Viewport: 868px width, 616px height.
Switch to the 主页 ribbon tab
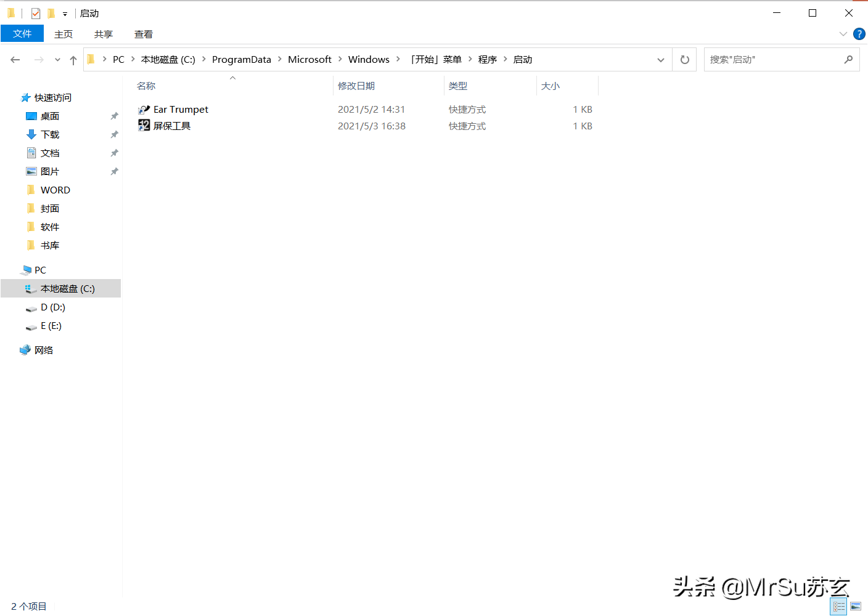click(x=63, y=34)
